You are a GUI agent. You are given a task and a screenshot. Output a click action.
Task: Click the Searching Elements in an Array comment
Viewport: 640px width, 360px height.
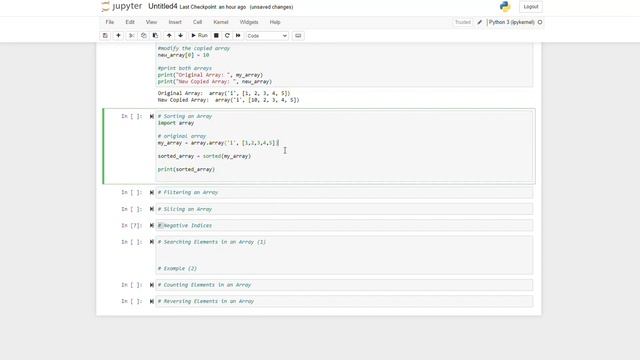[x=212, y=242]
